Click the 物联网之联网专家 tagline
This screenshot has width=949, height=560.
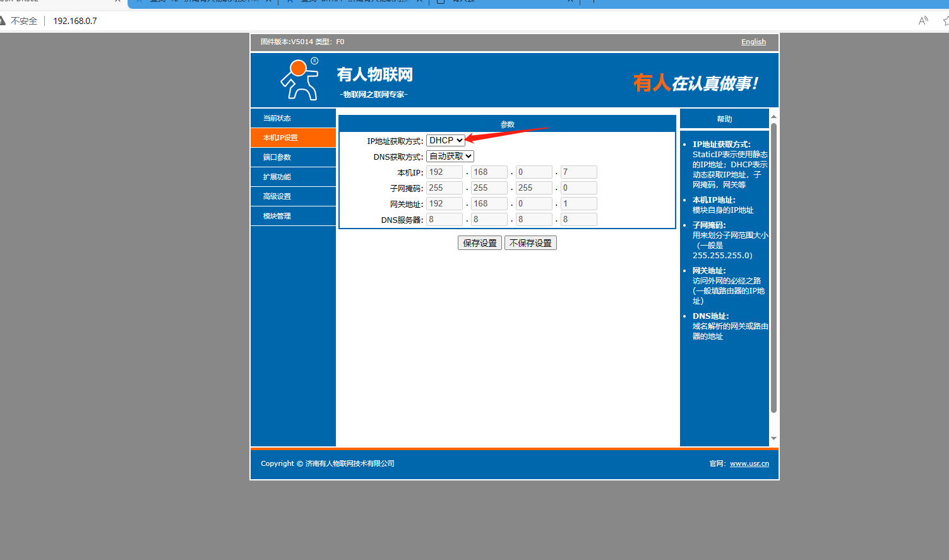tap(374, 95)
